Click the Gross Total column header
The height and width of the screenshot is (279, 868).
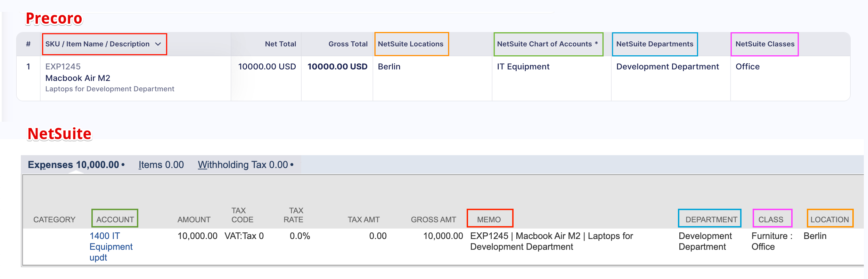tap(347, 44)
